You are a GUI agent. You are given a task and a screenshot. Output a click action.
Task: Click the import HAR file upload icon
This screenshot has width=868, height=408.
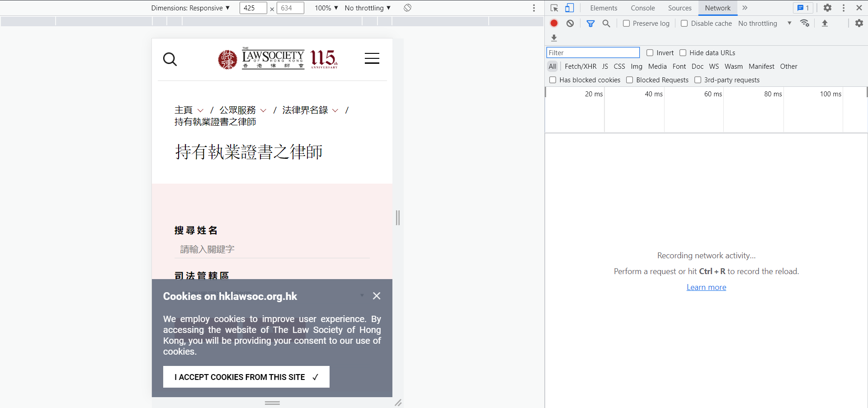click(825, 23)
